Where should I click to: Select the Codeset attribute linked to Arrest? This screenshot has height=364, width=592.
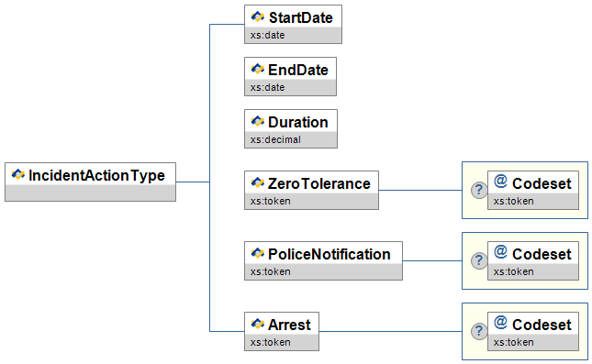tap(533, 331)
